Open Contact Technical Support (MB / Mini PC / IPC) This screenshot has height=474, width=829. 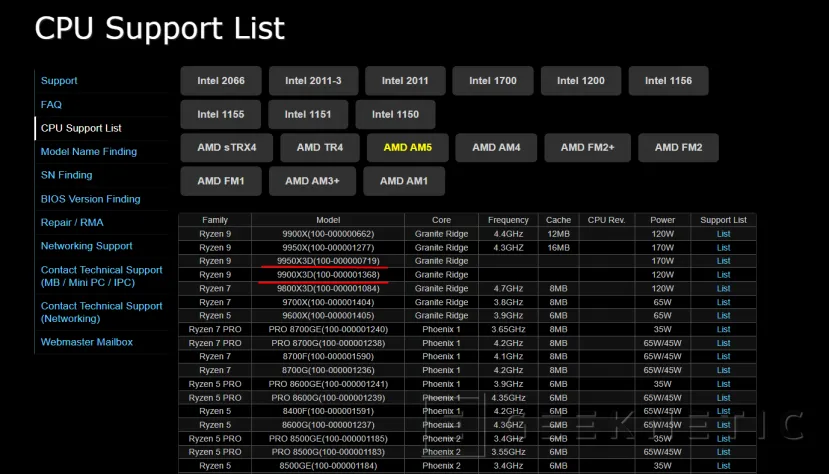click(102, 276)
